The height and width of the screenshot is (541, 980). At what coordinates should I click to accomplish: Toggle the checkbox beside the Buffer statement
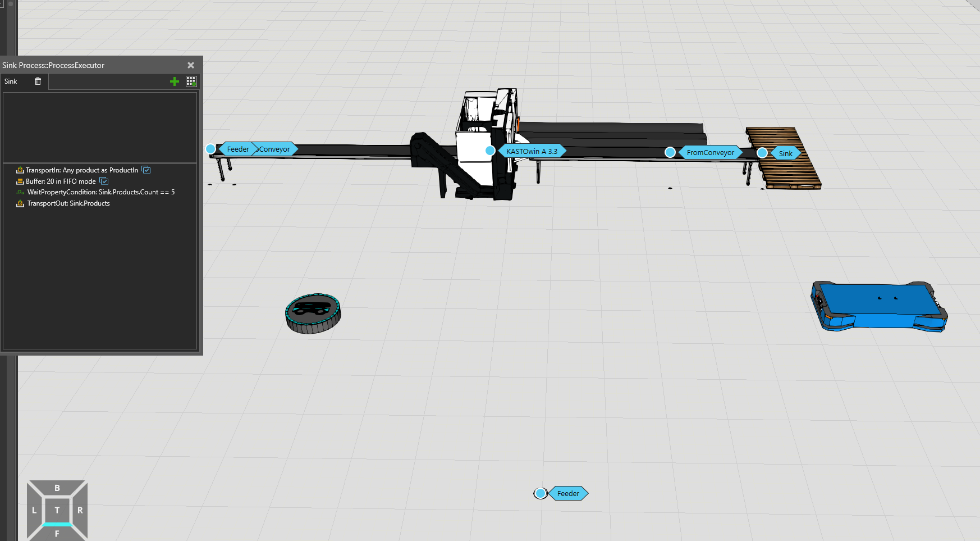tap(104, 181)
